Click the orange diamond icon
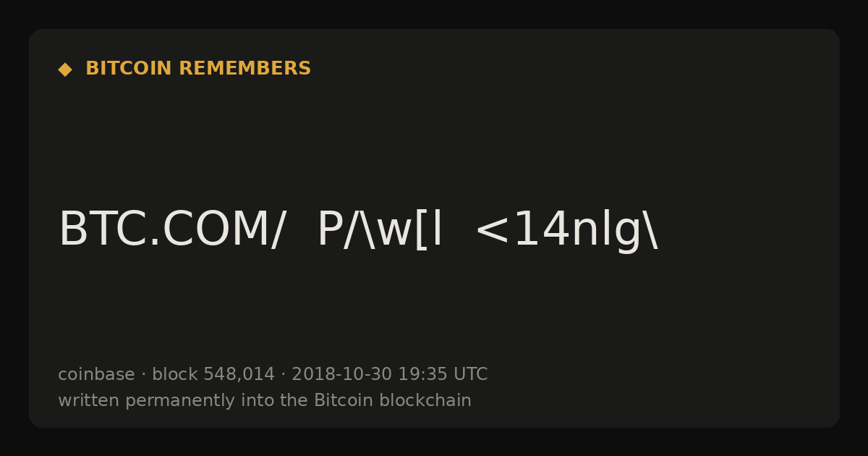 pos(65,69)
